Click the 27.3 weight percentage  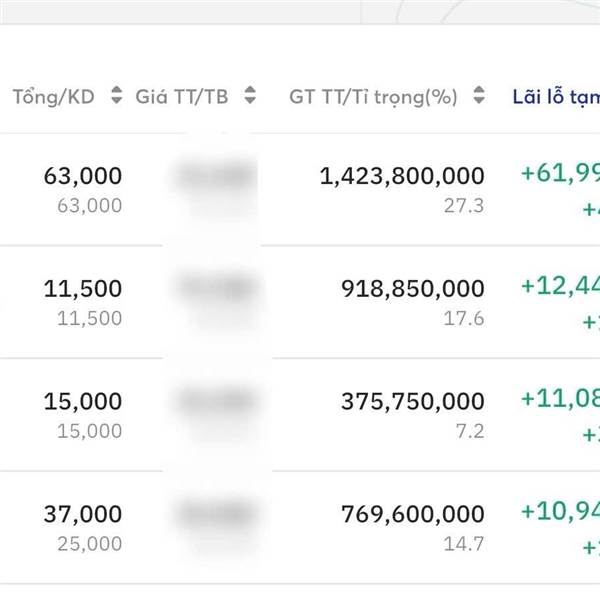point(465,206)
